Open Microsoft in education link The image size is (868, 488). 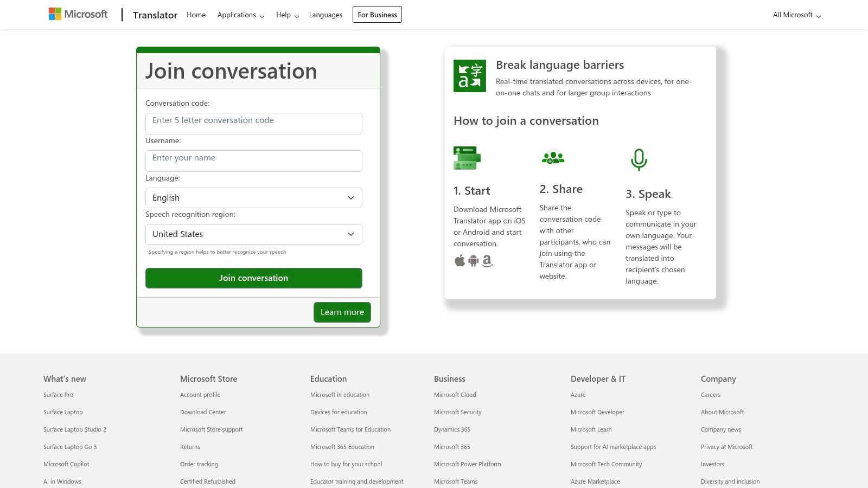coord(340,395)
